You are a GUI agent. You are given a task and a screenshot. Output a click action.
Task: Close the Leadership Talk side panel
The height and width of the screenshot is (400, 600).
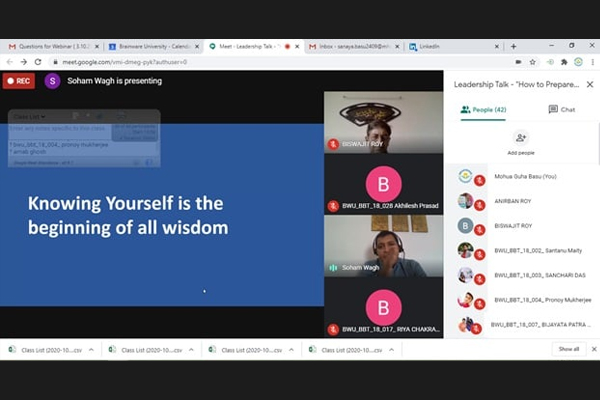pos(589,85)
